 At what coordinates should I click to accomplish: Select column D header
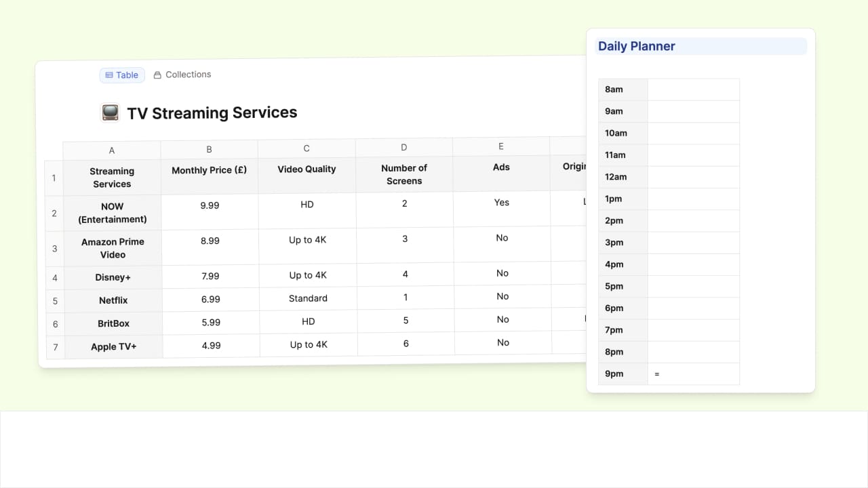tap(404, 147)
